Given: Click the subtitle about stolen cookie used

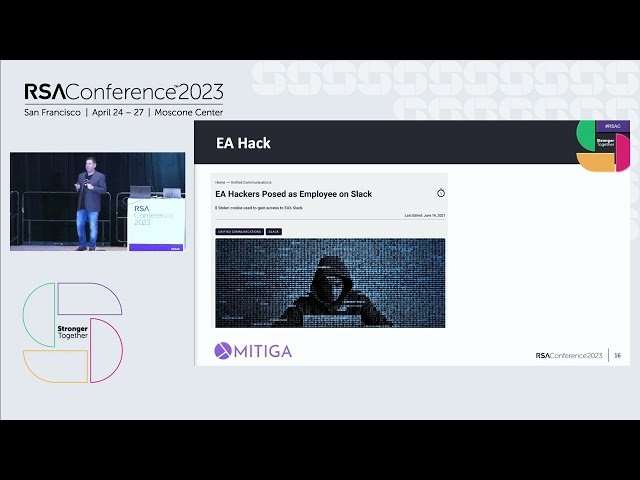Looking at the screenshot, I should tap(259, 208).
